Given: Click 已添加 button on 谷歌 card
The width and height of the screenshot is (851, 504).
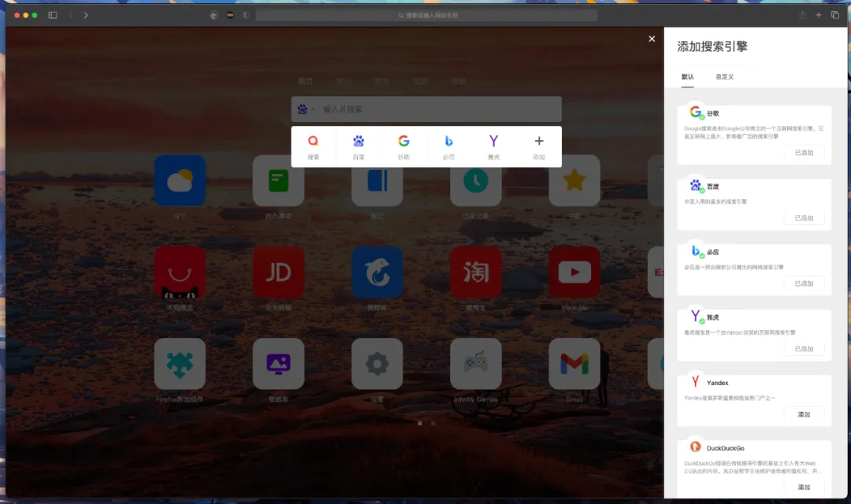Looking at the screenshot, I should click(805, 153).
